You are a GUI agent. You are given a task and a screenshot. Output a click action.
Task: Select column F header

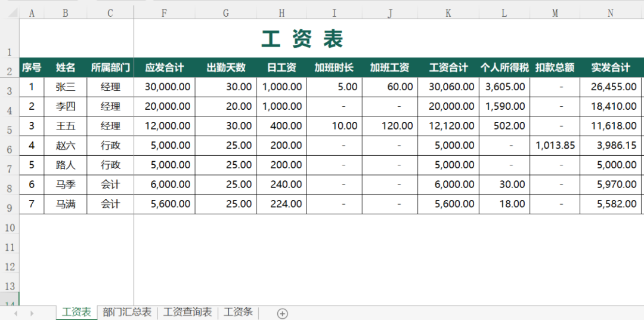tap(165, 13)
